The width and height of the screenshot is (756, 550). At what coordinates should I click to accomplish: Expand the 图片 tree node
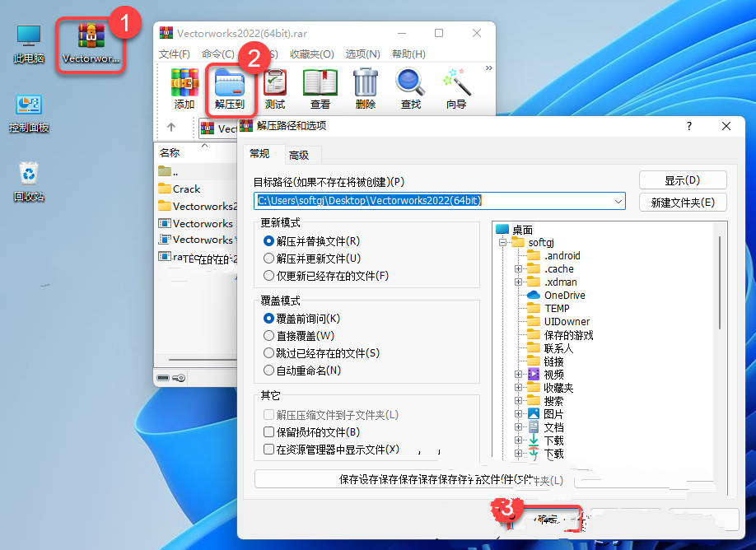click(x=518, y=413)
